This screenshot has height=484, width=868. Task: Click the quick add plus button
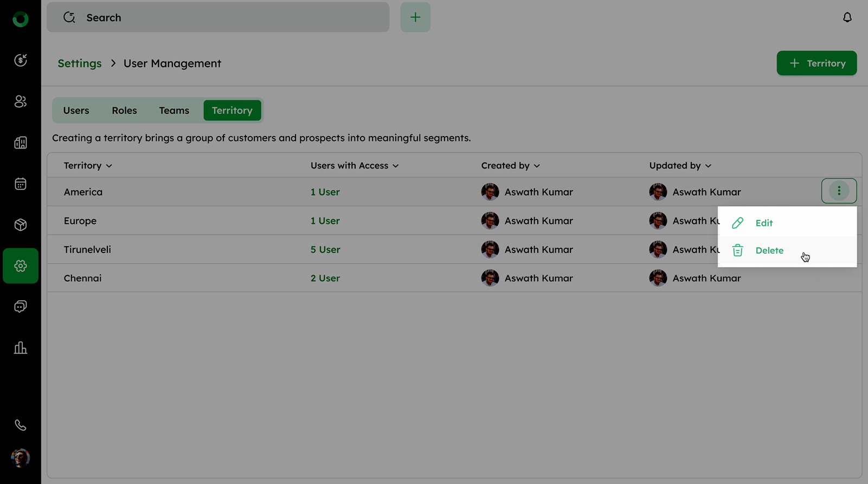[x=415, y=17]
